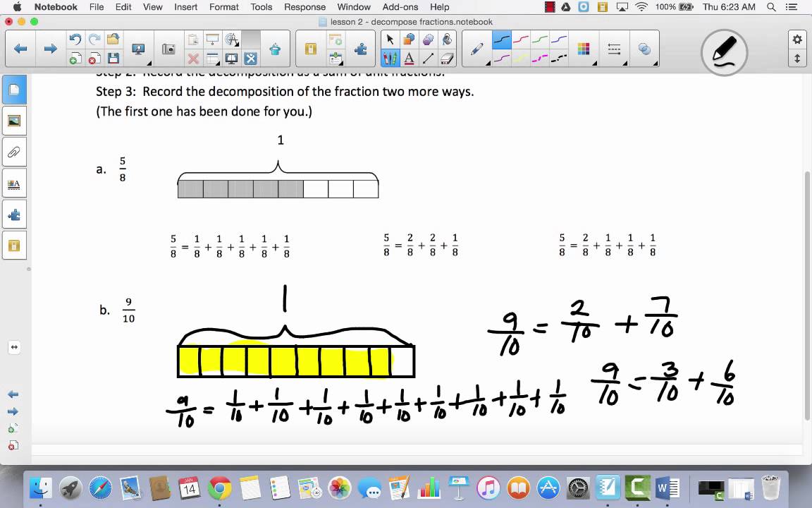The width and height of the screenshot is (812, 508).
Task: Go to the previous page with toolbar arrow
Action: tap(20, 49)
